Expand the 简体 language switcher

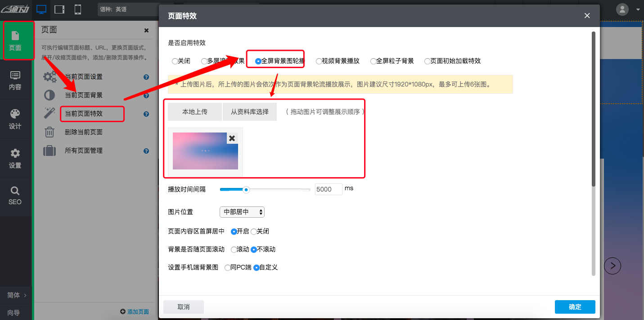[16, 295]
